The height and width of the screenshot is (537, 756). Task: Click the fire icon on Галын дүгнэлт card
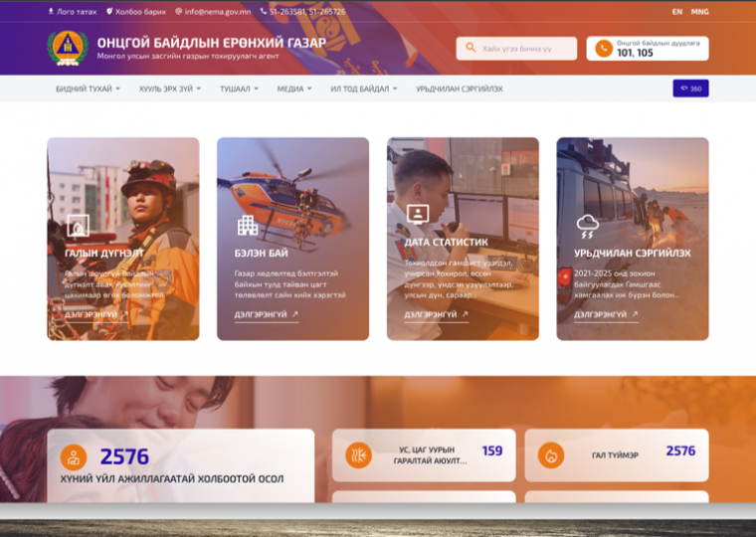point(77,225)
